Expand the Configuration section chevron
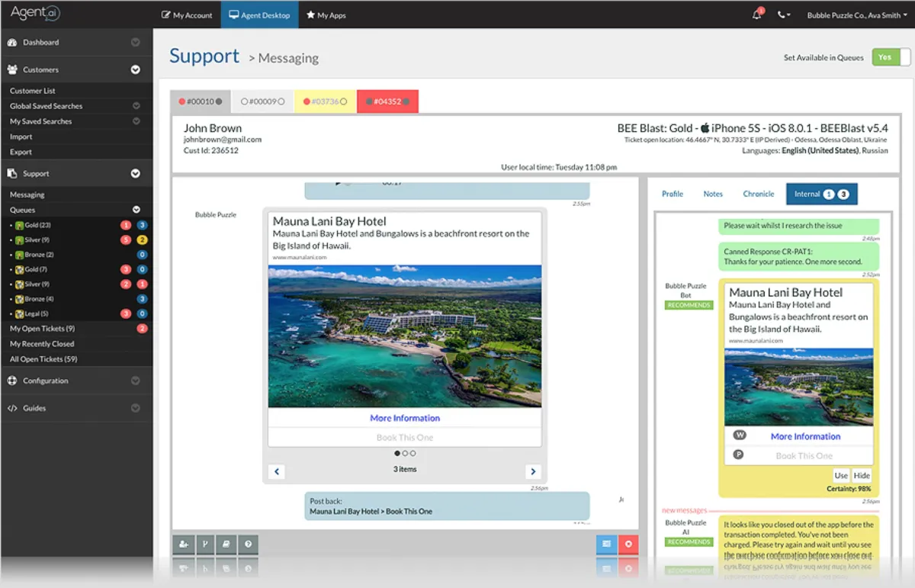 coord(136,381)
